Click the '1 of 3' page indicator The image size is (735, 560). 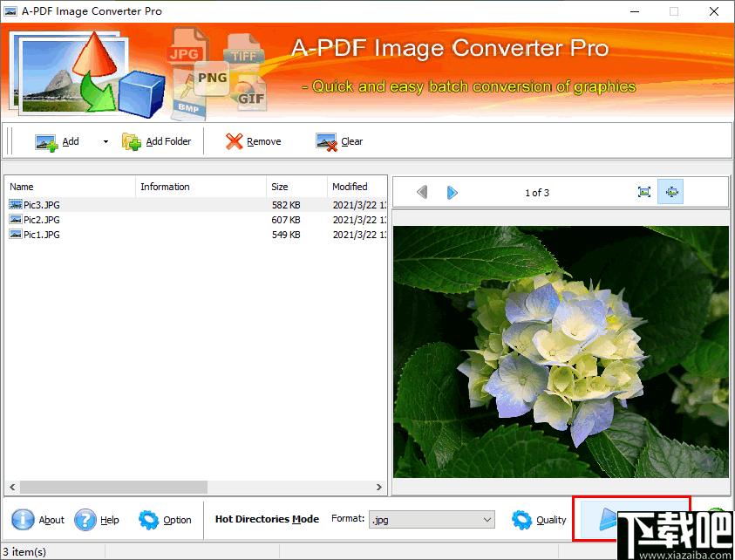click(537, 193)
